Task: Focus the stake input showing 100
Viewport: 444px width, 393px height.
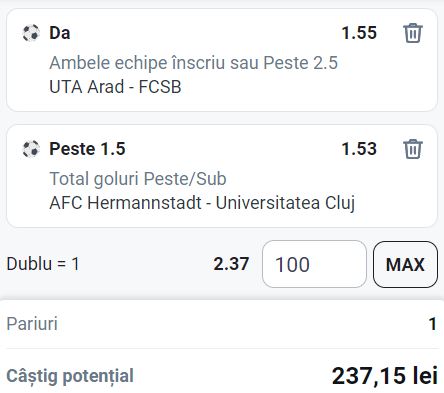Action: (314, 264)
